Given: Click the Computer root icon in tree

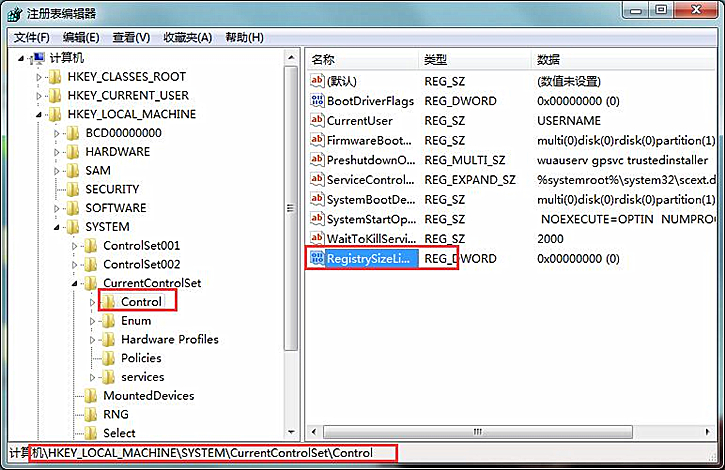Looking at the screenshot, I should pyautogui.click(x=37, y=58).
